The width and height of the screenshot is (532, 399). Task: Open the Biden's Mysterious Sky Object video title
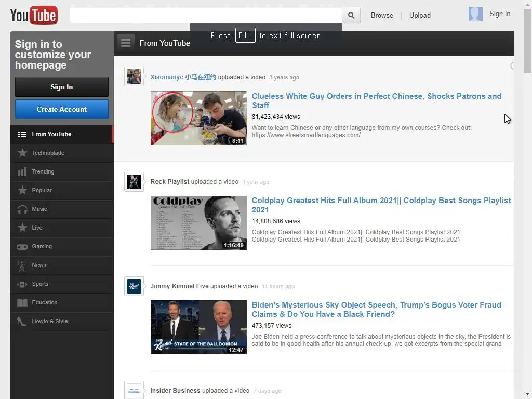(376, 310)
